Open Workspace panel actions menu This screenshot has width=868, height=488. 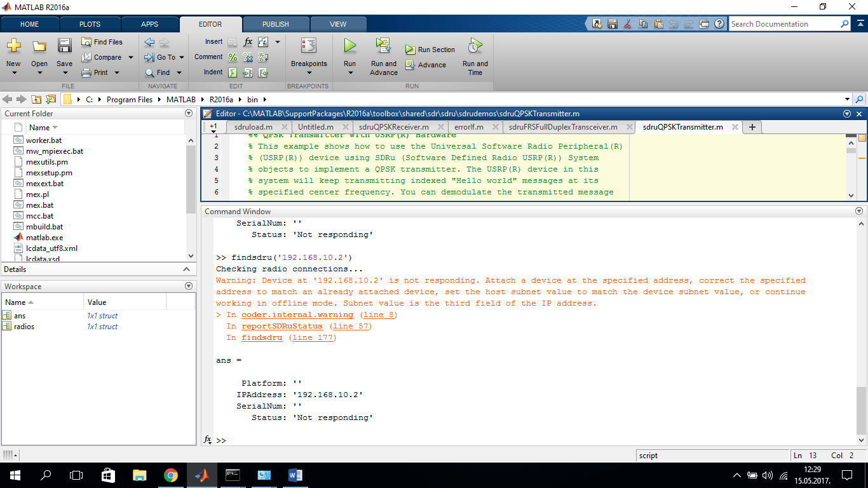189,286
